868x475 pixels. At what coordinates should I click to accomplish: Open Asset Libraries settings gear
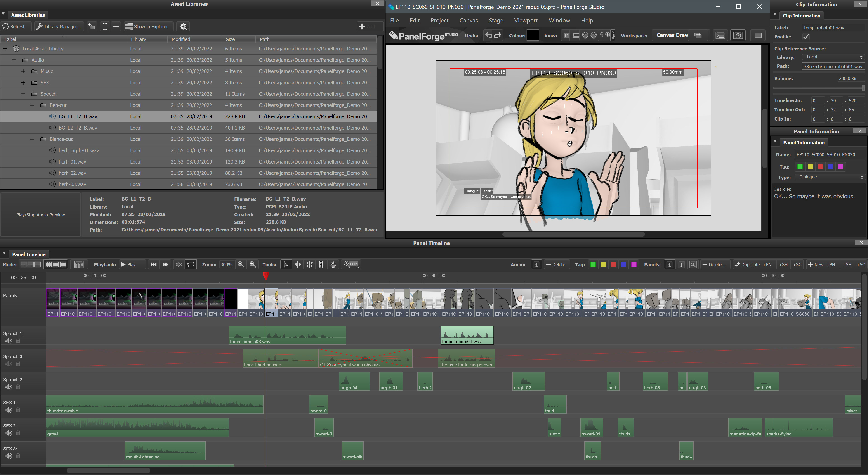(183, 27)
